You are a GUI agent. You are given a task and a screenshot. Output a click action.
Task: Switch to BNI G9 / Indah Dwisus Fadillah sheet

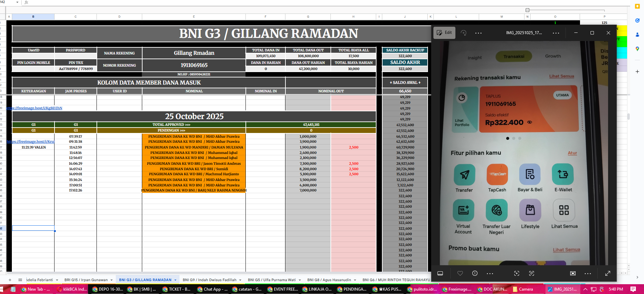point(210,280)
